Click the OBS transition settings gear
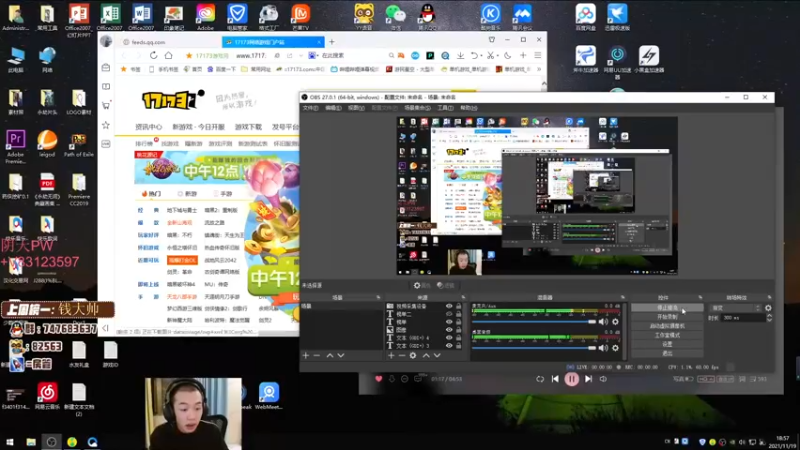The height and width of the screenshot is (450, 800). (768, 308)
